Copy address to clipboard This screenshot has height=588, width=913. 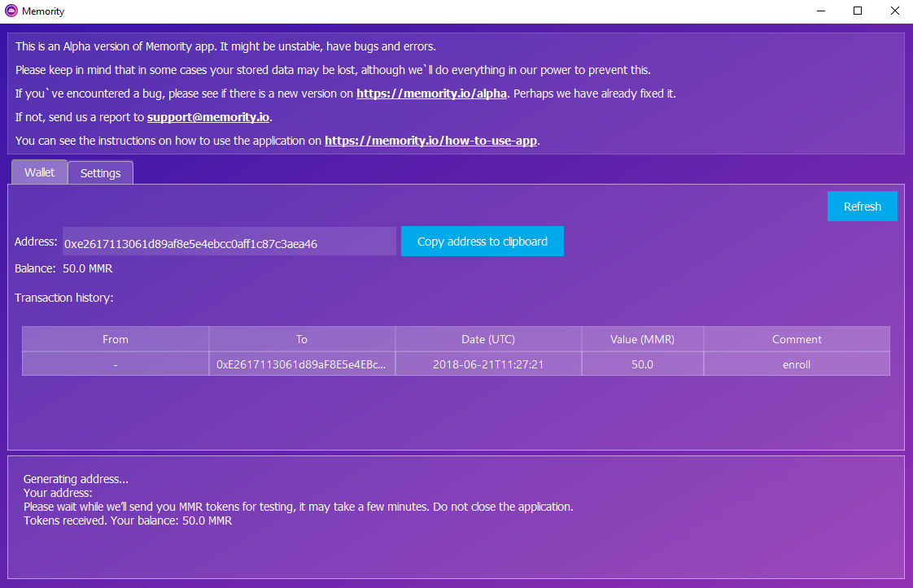pyautogui.click(x=482, y=241)
